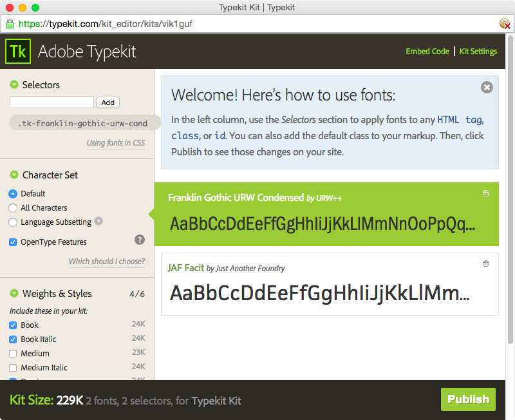Enable the Medium weight checkbox
Screen dimensions: 515x420
coord(13,354)
